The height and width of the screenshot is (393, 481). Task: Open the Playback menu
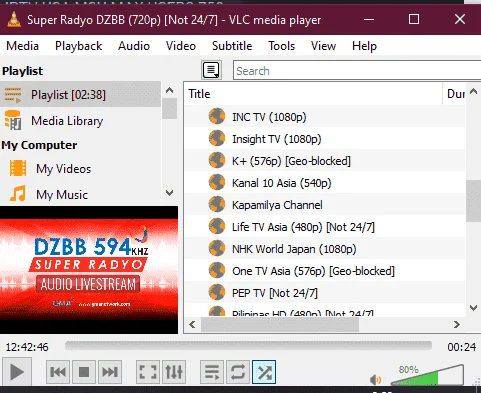point(79,46)
